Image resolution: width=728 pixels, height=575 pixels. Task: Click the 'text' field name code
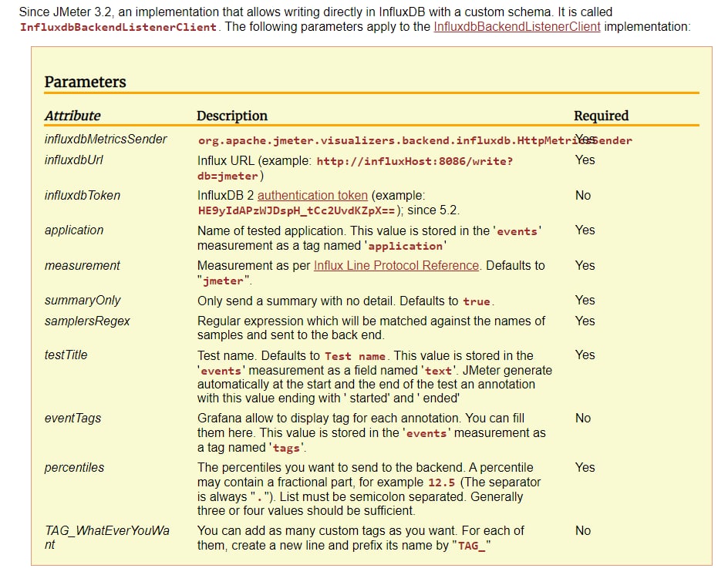[438, 371]
